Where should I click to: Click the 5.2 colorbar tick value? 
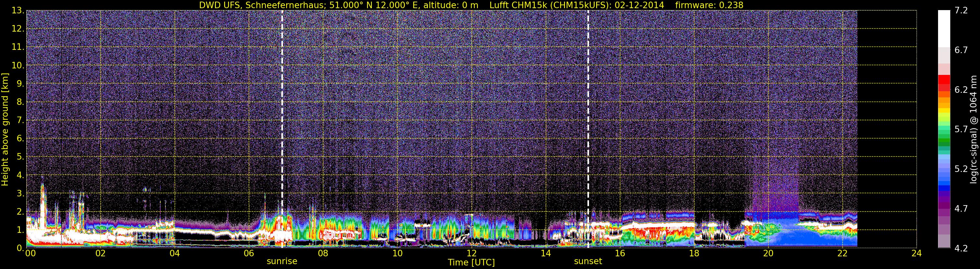pyautogui.click(x=961, y=169)
